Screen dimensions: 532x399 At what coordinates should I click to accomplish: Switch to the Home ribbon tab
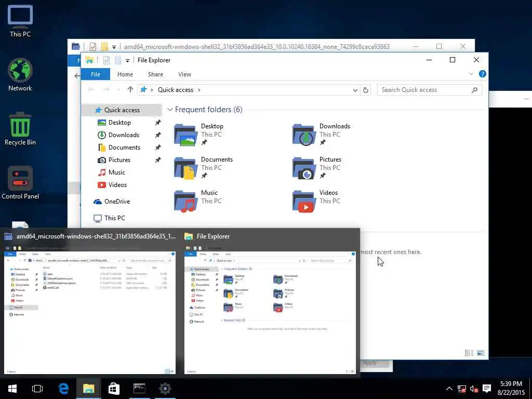(125, 74)
